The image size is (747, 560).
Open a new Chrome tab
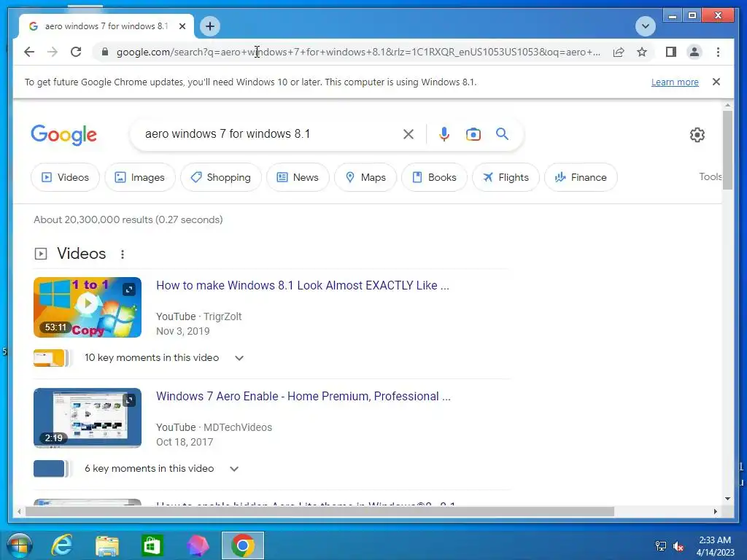210,26
